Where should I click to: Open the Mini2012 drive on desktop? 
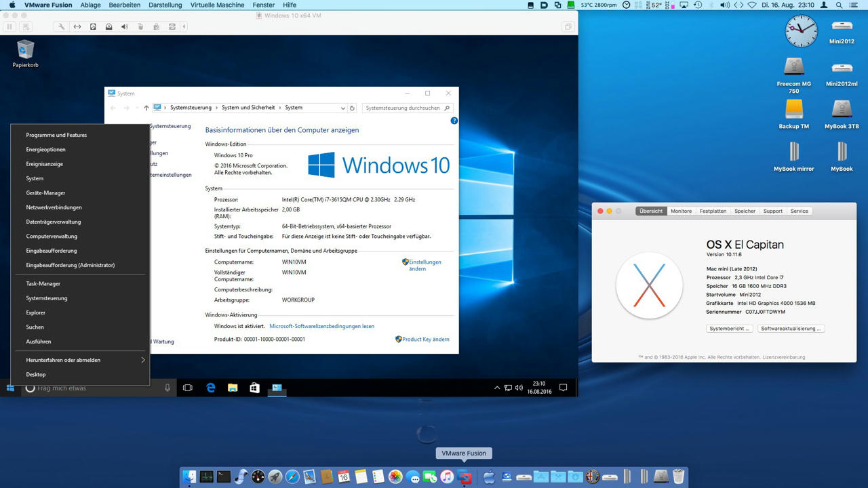point(842,30)
